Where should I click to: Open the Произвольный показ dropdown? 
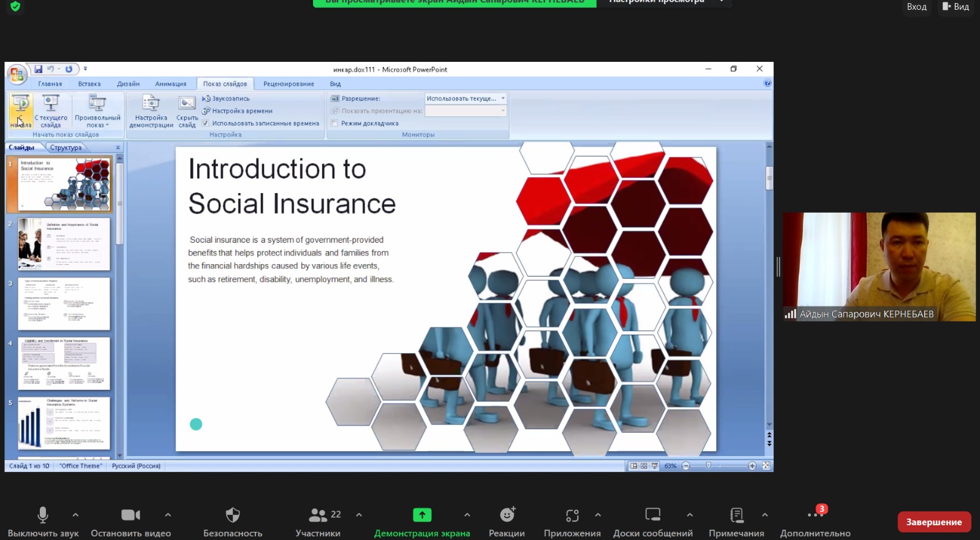coord(97,111)
